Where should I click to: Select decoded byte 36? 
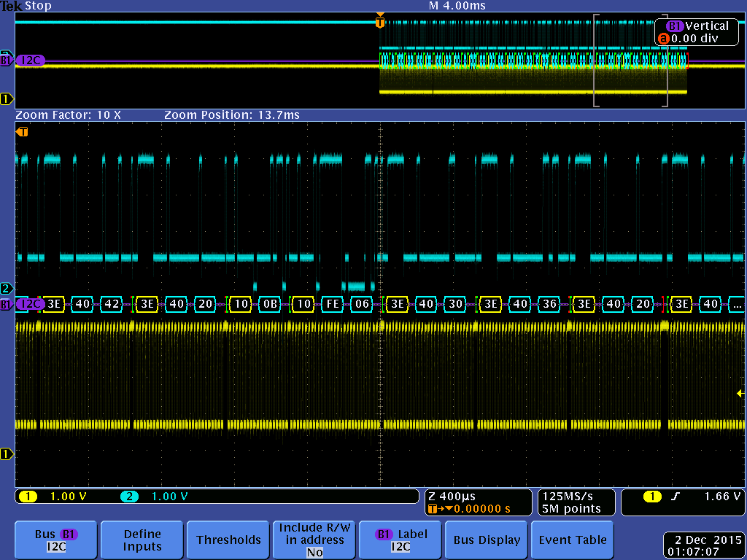pos(550,304)
